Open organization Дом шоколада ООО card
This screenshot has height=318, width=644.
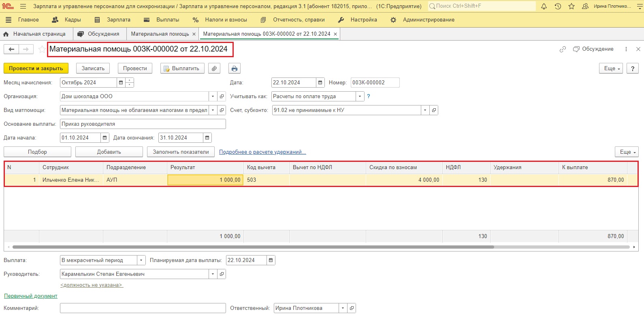[222, 97]
